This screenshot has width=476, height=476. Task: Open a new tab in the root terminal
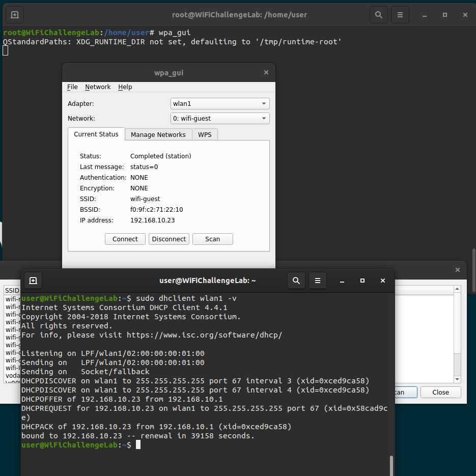tap(15, 15)
